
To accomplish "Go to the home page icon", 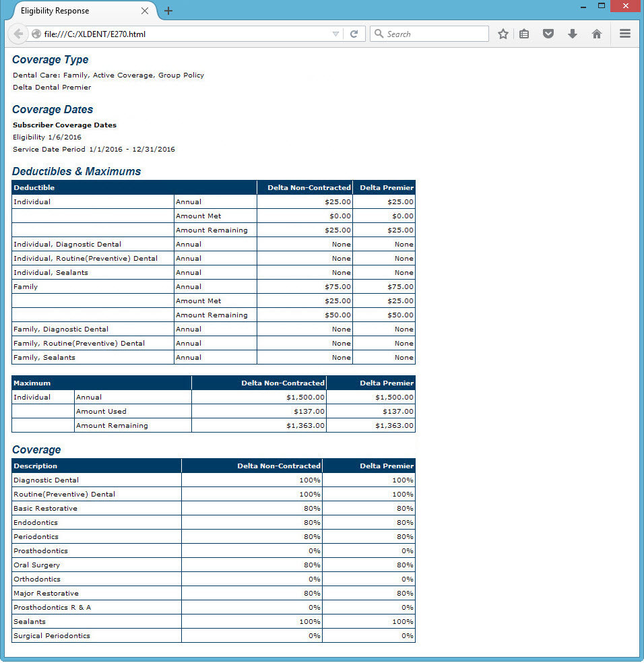I will pos(596,34).
